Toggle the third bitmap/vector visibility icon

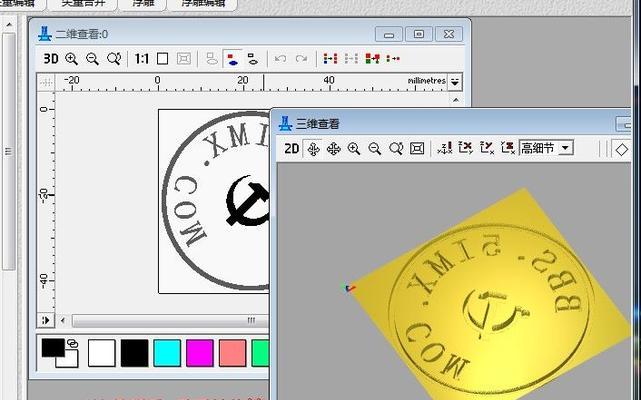click(253, 59)
